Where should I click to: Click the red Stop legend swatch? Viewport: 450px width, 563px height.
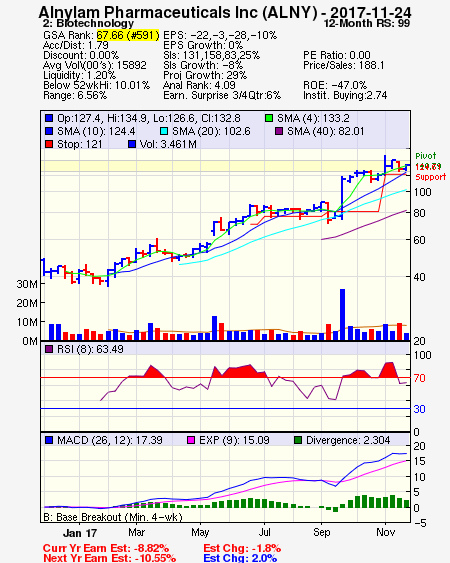(49, 144)
